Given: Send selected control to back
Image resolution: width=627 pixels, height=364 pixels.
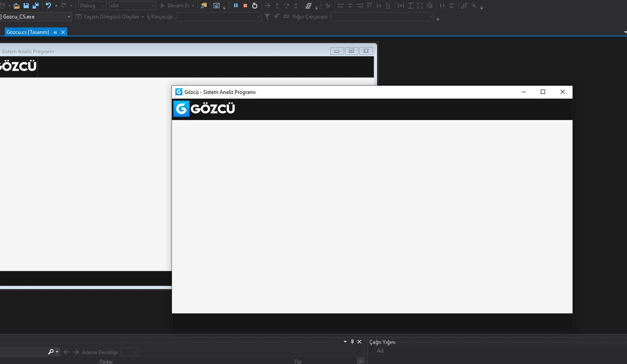Looking at the screenshot, I should tap(474, 6).
